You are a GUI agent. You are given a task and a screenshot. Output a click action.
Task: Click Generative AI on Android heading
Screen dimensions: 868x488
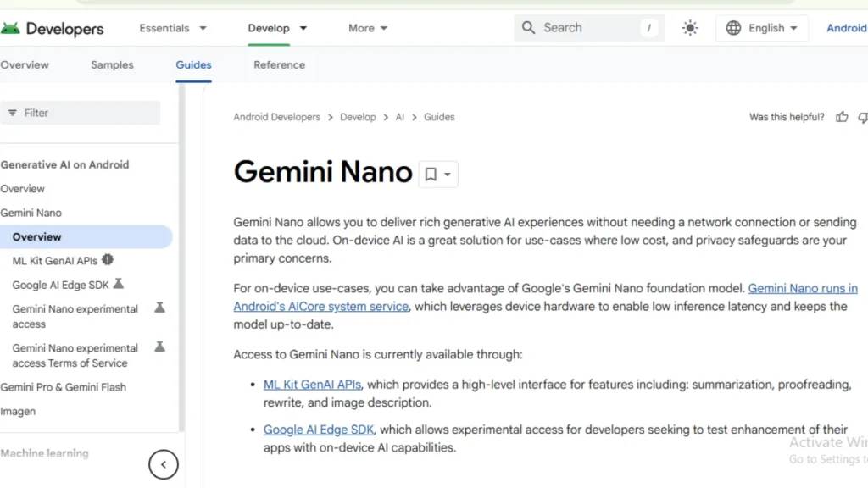coord(64,165)
